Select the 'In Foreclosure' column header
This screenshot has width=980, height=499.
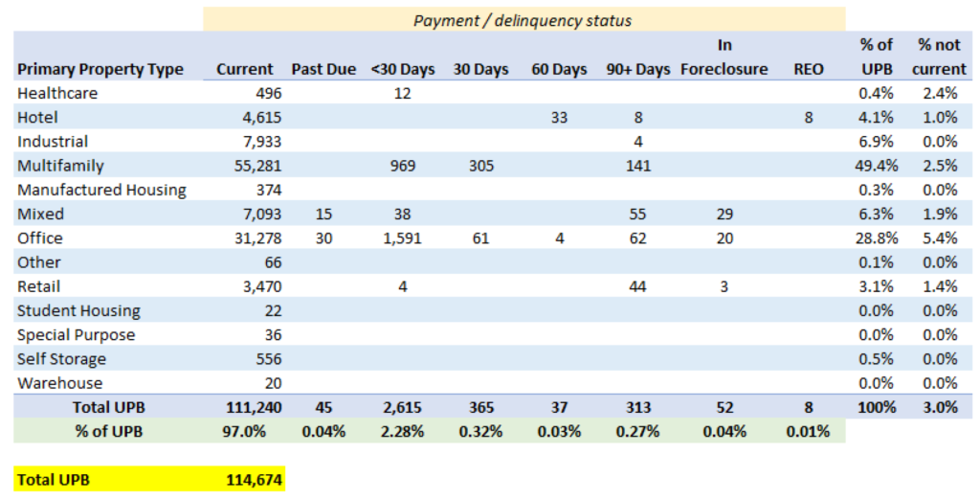pyautogui.click(x=724, y=57)
